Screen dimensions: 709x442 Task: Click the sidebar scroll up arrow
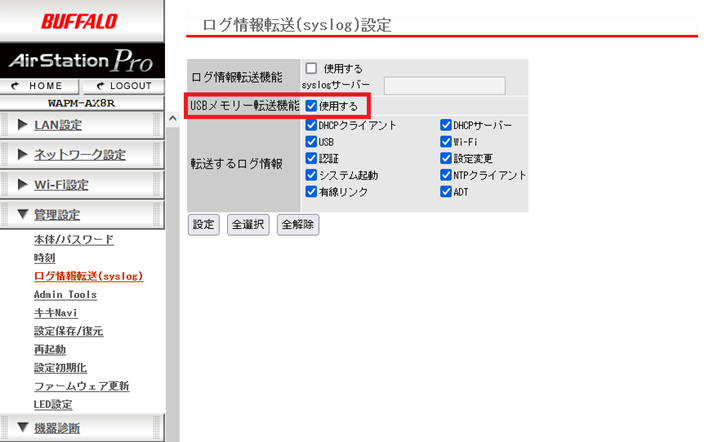(172, 119)
